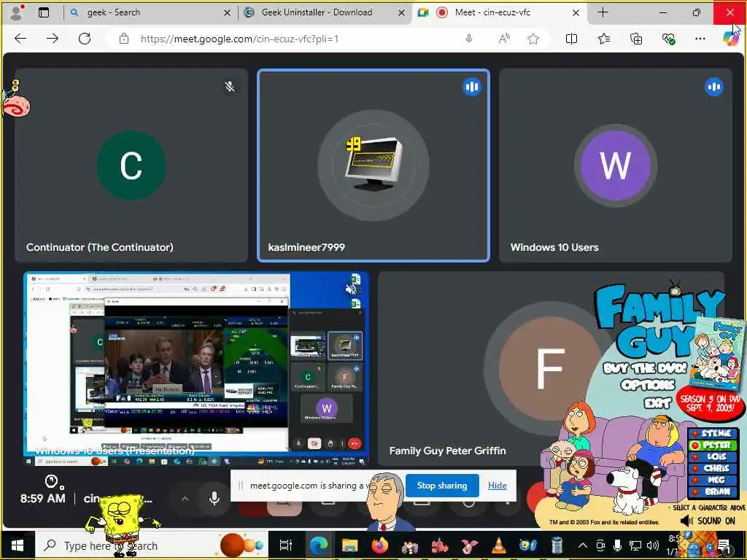Select Lois in the character list
747x560 pixels.
pos(713,456)
